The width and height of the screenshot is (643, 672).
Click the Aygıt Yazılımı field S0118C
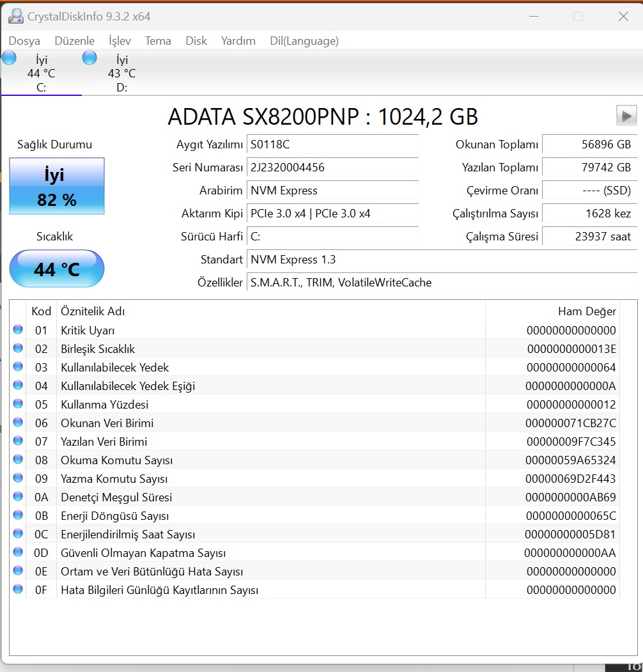click(333, 144)
